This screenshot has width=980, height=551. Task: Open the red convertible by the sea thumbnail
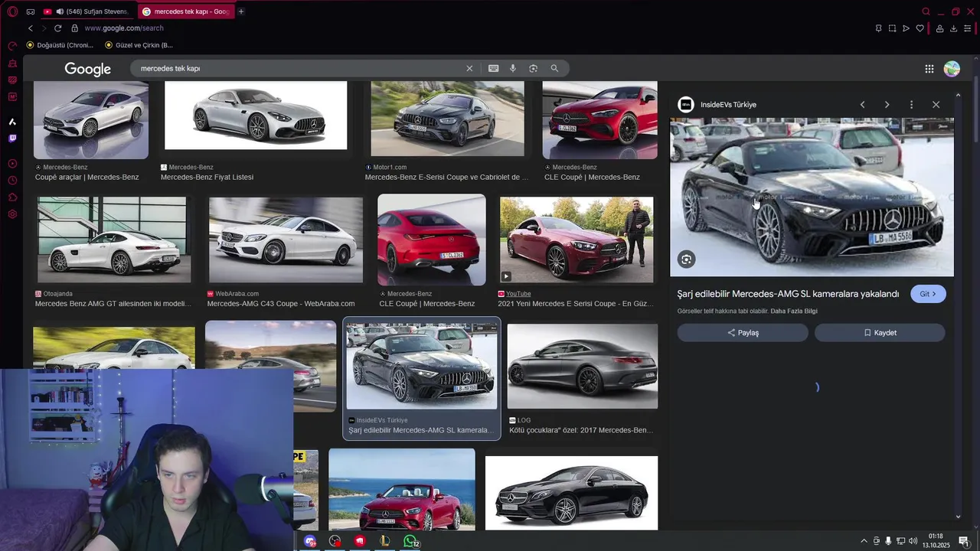[402, 489]
